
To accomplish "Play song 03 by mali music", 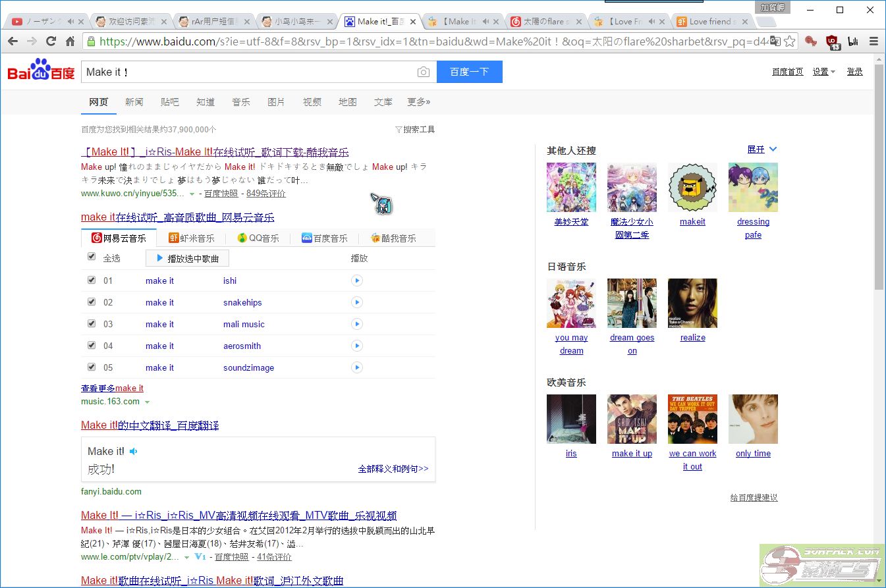I will coord(357,324).
